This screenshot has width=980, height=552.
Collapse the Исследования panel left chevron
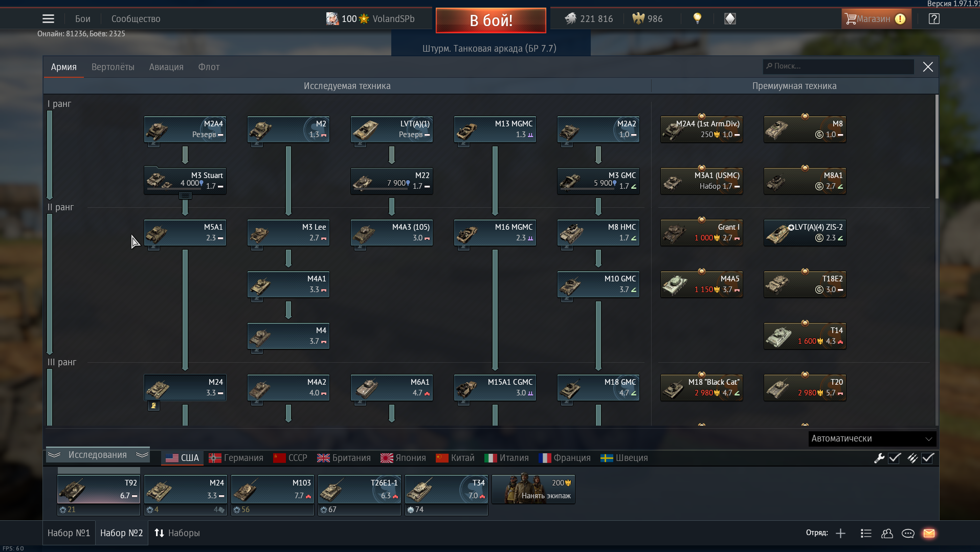pos(54,455)
